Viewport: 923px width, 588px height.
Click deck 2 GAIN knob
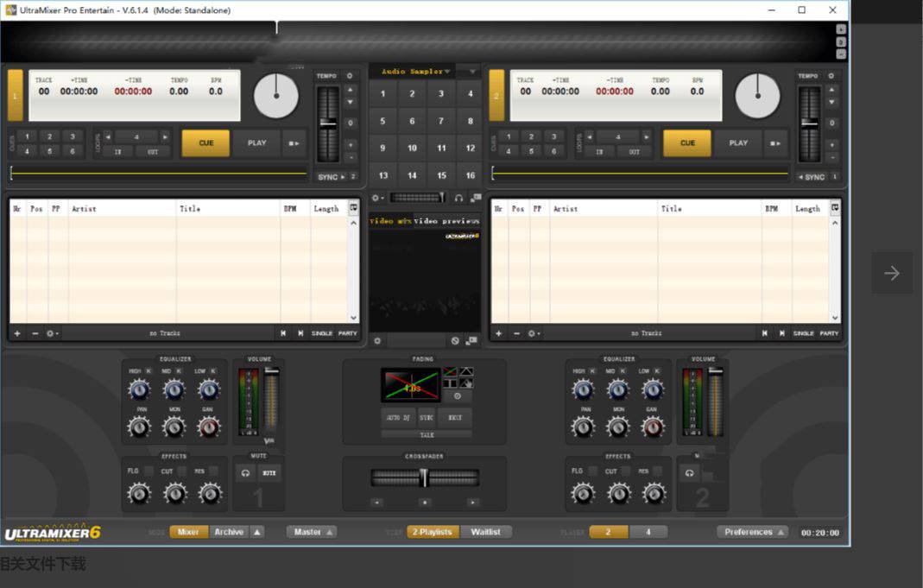tap(653, 427)
